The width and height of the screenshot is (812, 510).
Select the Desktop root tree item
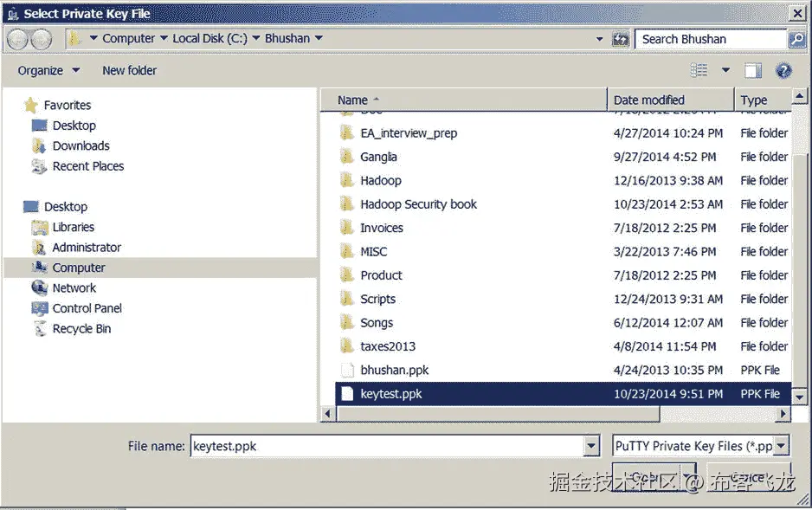coord(66,207)
